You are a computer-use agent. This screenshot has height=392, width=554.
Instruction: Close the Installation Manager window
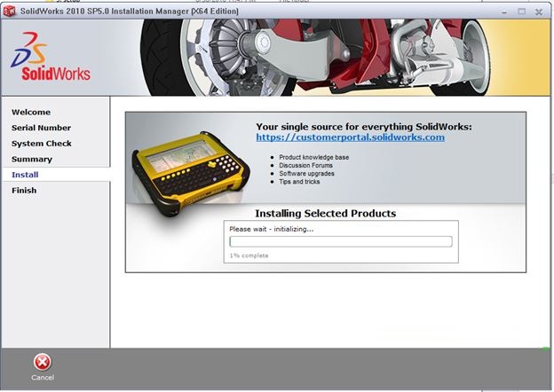(x=538, y=12)
